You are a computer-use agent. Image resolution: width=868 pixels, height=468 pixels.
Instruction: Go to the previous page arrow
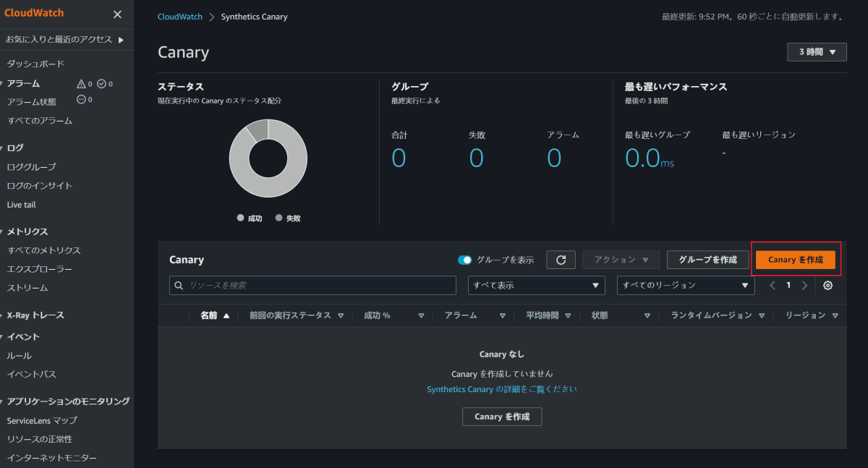click(773, 285)
